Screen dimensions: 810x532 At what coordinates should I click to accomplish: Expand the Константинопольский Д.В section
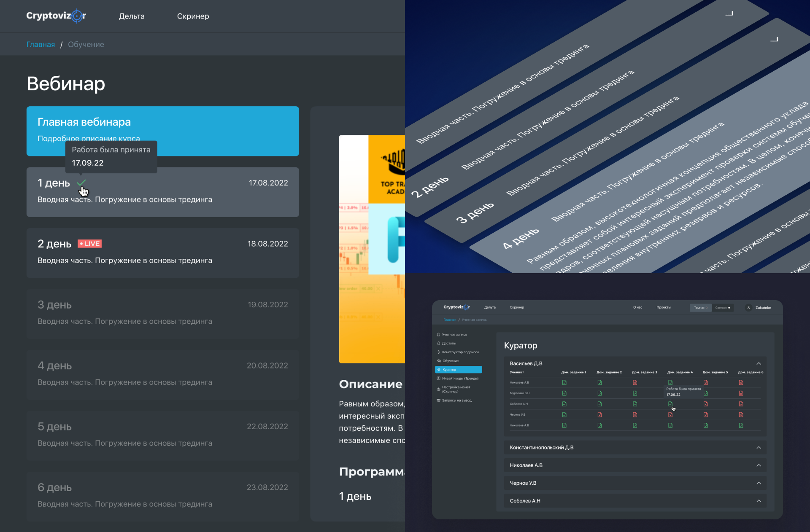tap(759, 448)
